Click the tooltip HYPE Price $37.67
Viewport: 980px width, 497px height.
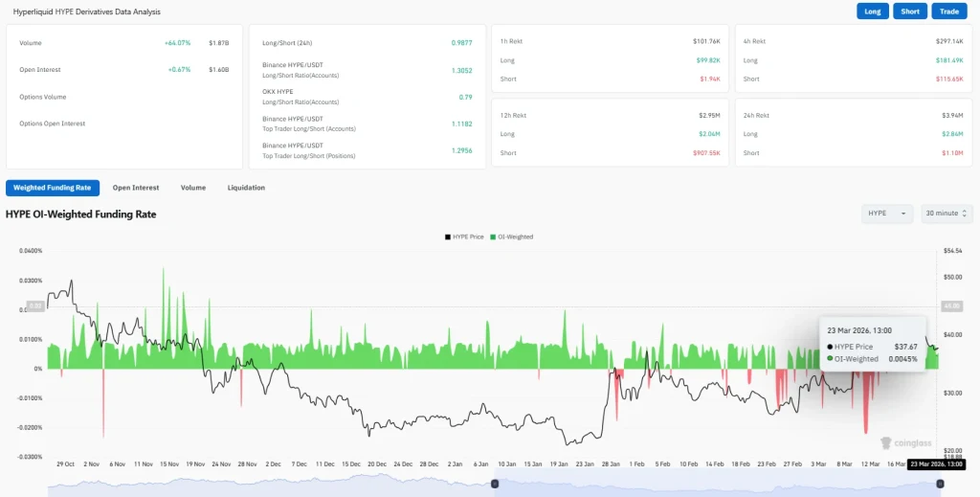(x=872, y=347)
